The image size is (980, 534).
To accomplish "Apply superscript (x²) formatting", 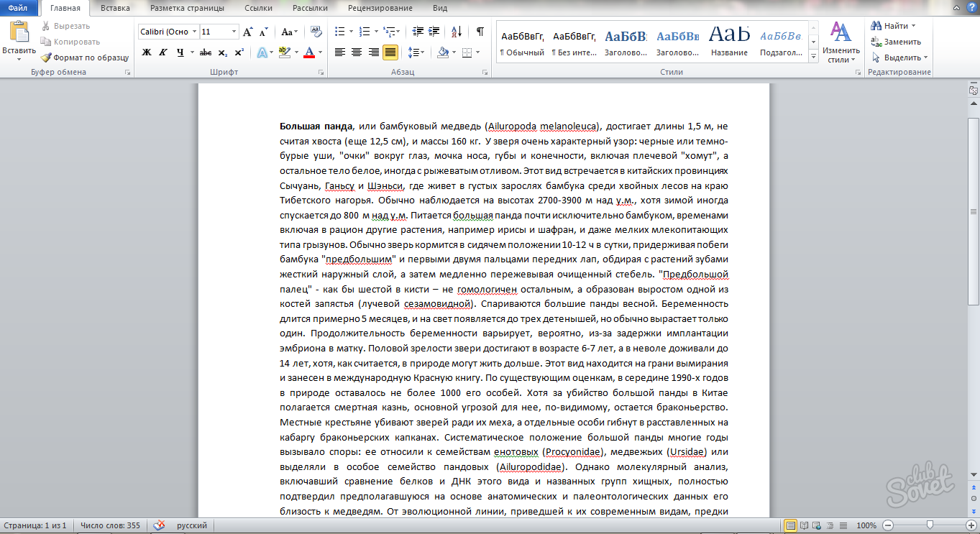I will 239,52.
